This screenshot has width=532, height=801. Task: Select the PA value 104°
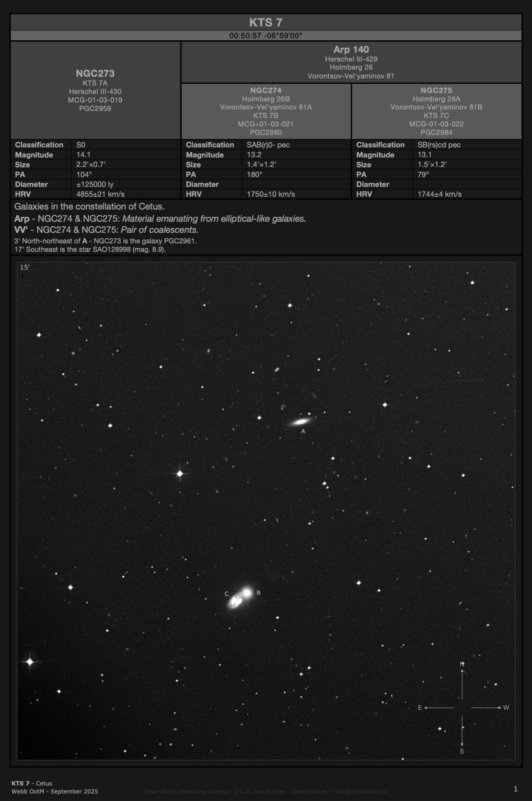[x=84, y=175]
